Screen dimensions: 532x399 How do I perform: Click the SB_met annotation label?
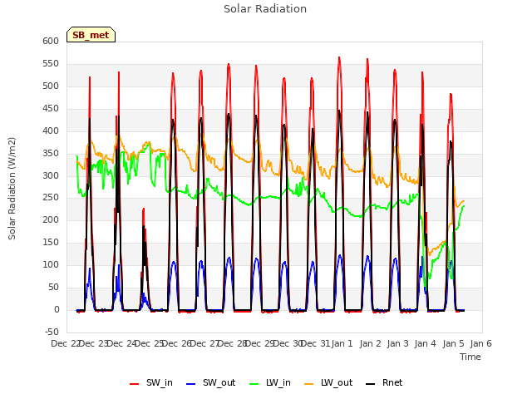coord(91,35)
